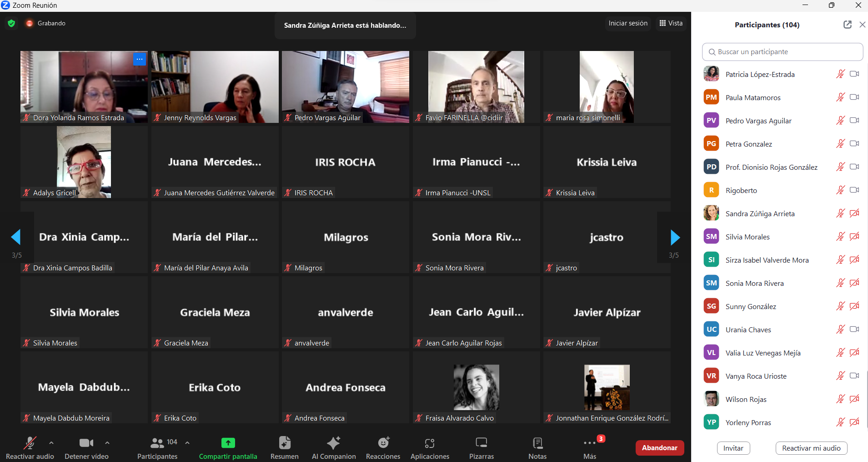Open the Participantes panel icon in toolbar
Image resolution: width=868 pixels, height=462 pixels.
click(x=157, y=443)
